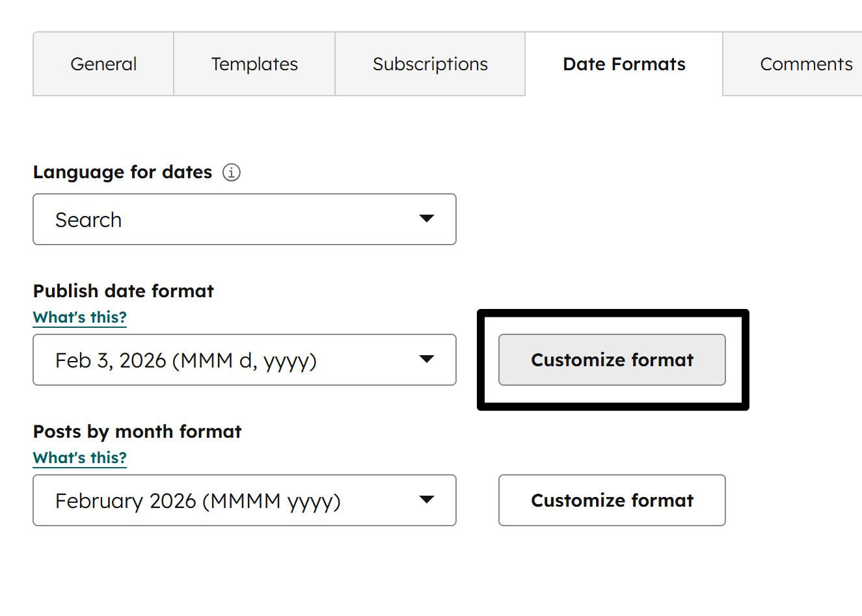Image resolution: width=862 pixels, height=616 pixels.
Task: Click the active Date Formats tab
Action: pos(623,64)
